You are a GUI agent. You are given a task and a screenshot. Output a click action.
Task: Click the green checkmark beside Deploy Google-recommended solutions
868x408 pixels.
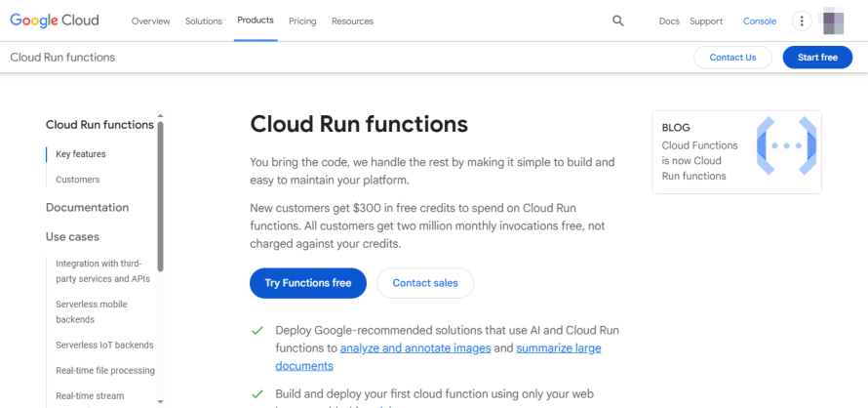[256, 330]
